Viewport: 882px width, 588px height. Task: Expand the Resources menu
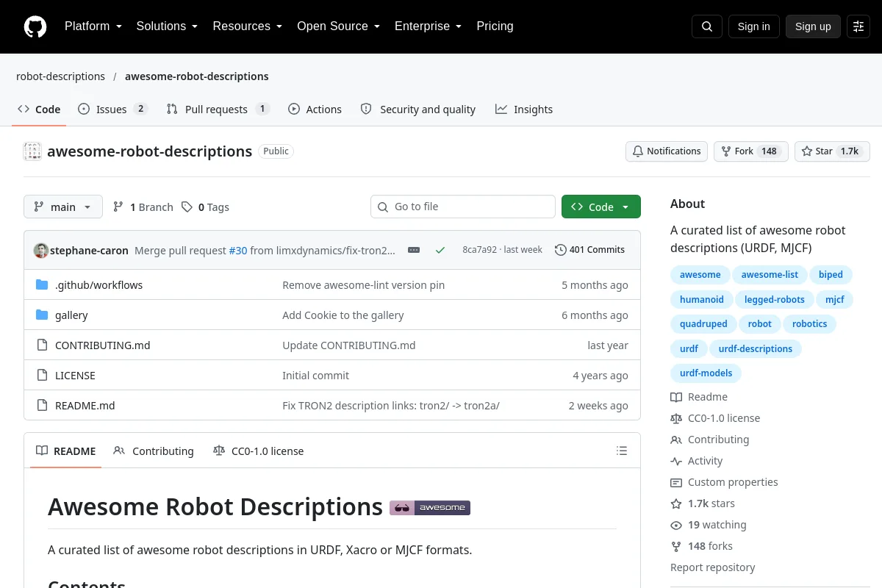pos(248,26)
